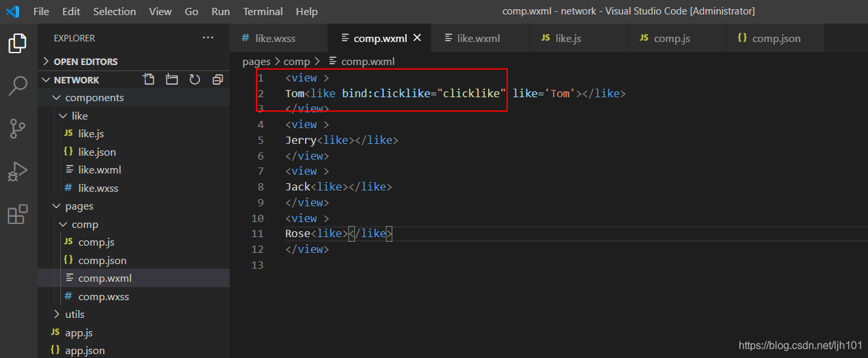Open the Explorer view in activity bar
Image resolution: width=868 pixels, height=358 pixels.
pos(18,43)
